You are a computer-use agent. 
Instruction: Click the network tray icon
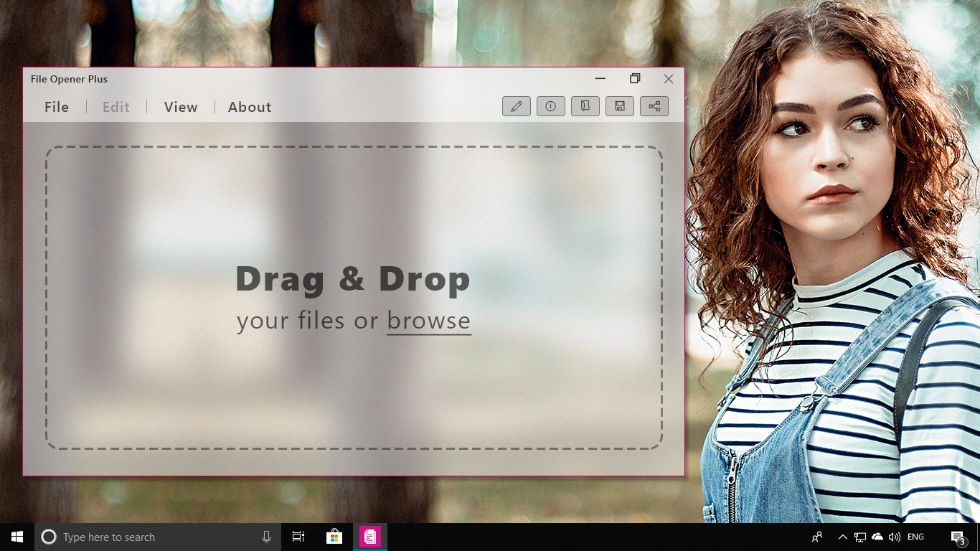point(860,537)
